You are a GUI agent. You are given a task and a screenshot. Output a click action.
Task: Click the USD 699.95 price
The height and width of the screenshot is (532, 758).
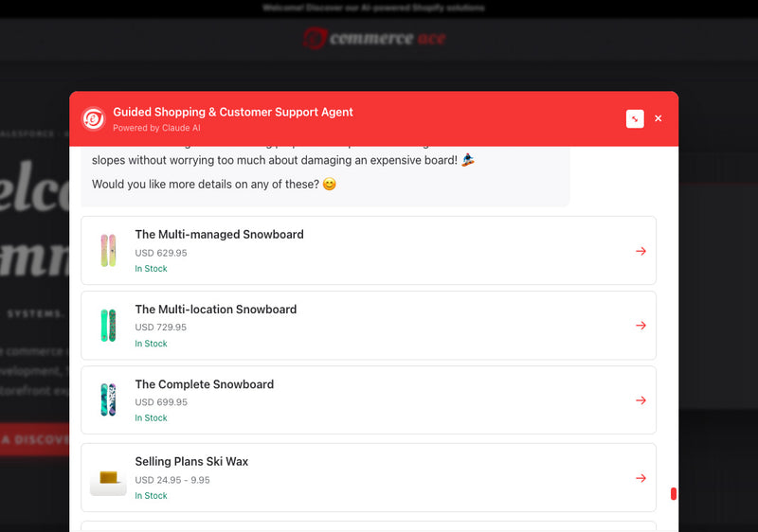pos(161,402)
